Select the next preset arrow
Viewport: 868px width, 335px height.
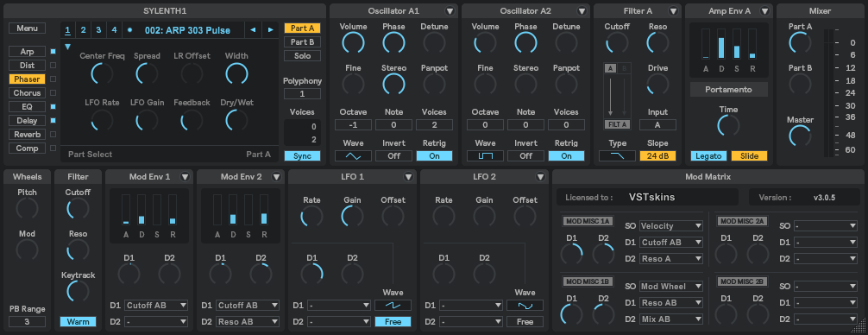[271, 30]
